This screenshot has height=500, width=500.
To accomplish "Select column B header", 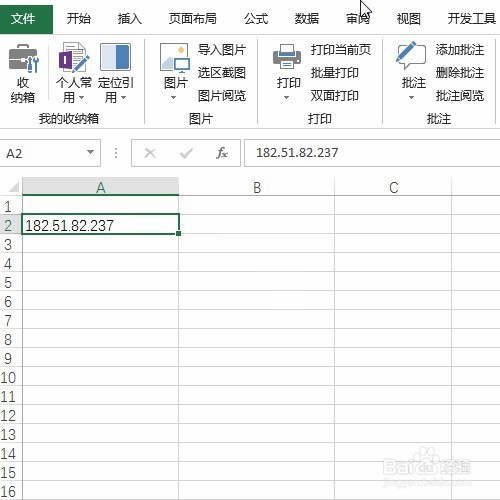I will point(256,187).
